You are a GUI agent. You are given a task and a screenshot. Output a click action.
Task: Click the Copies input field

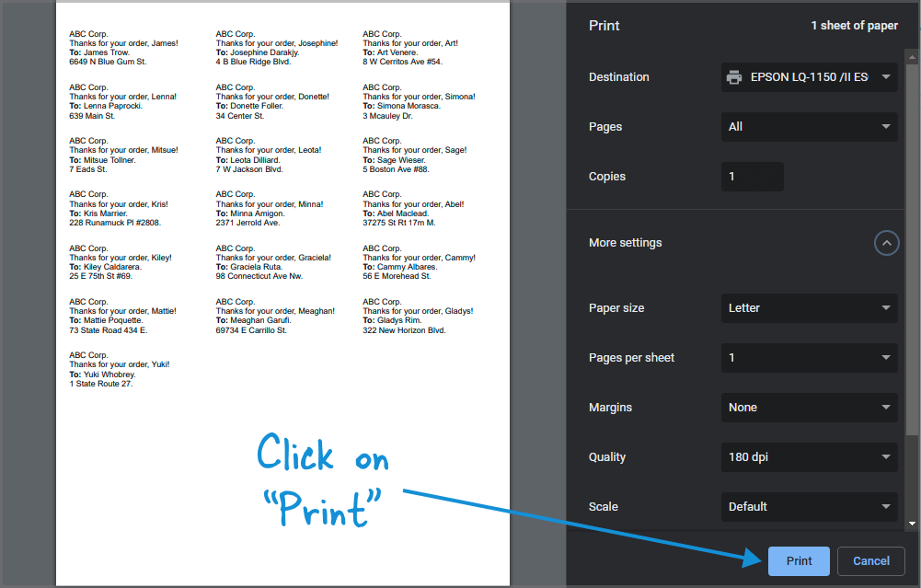752,176
